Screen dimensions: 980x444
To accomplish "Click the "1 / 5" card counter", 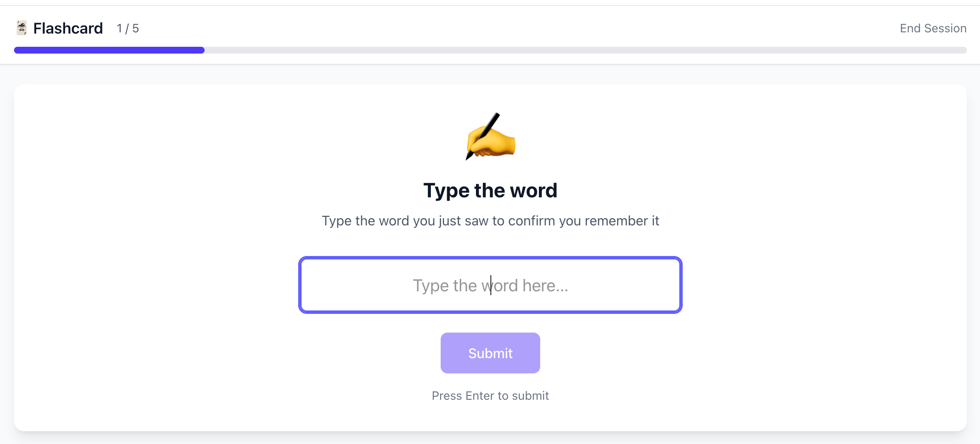I will [x=128, y=28].
